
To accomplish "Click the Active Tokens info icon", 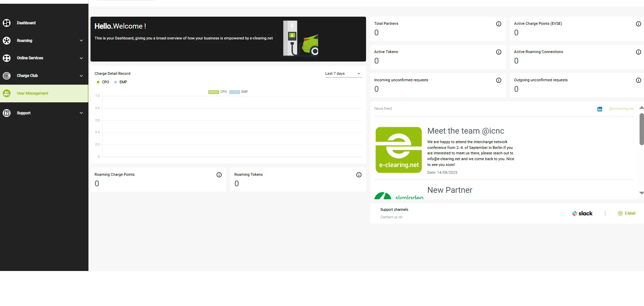I will (498, 52).
